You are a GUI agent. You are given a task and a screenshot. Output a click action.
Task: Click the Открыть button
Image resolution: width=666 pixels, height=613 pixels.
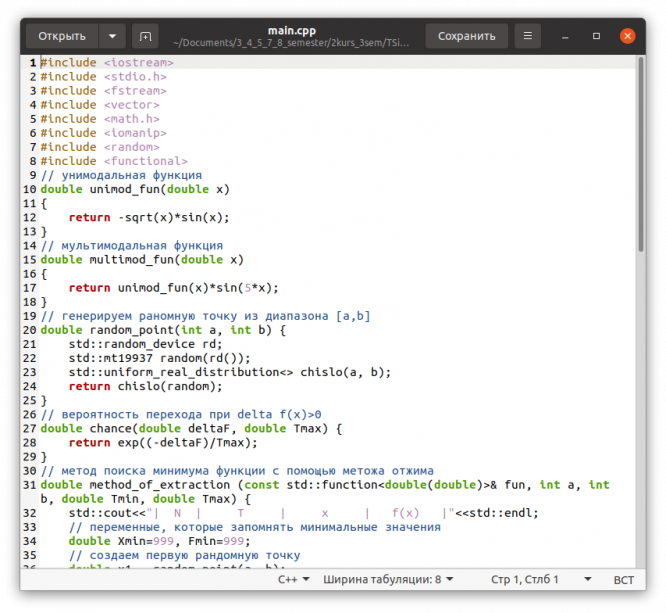(x=62, y=36)
